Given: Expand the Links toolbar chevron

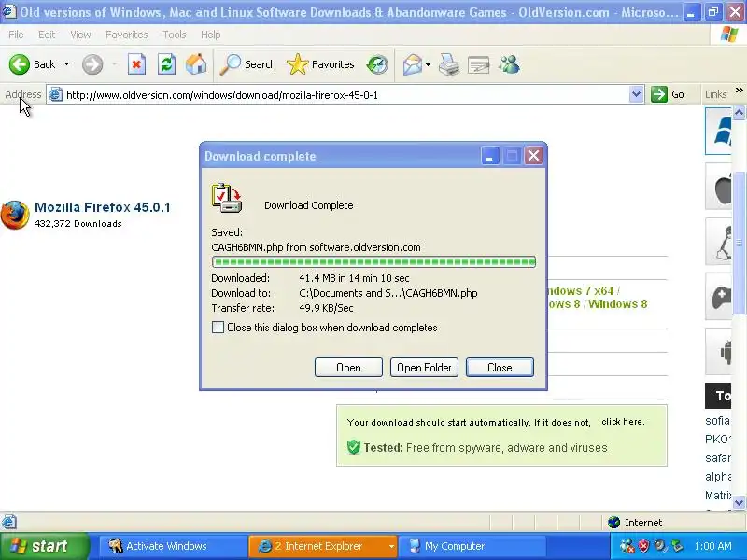Looking at the screenshot, I should [739, 90].
